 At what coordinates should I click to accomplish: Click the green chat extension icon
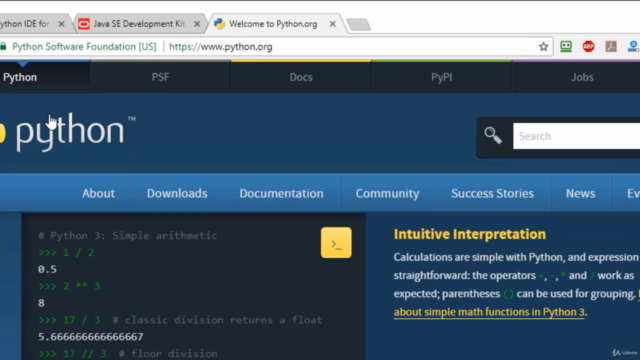pos(566,46)
